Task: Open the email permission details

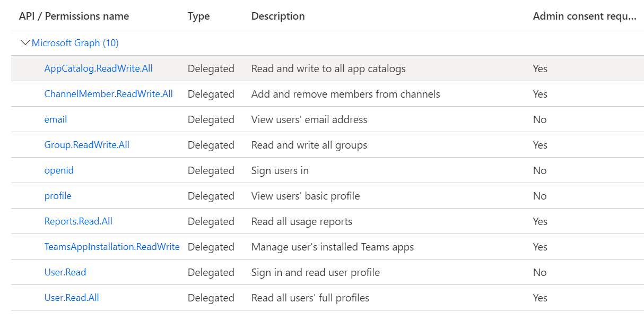Action: tap(55, 119)
